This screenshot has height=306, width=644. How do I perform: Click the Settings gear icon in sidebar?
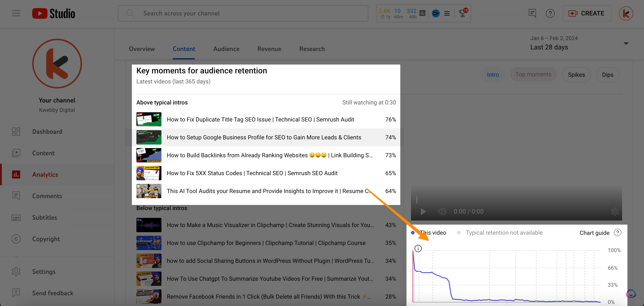coord(16,272)
